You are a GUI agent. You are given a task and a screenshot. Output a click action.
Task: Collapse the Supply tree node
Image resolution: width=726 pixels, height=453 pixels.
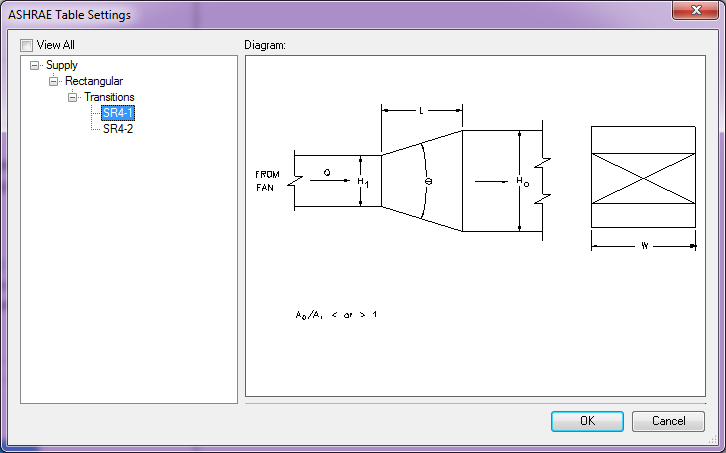[34, 65]
